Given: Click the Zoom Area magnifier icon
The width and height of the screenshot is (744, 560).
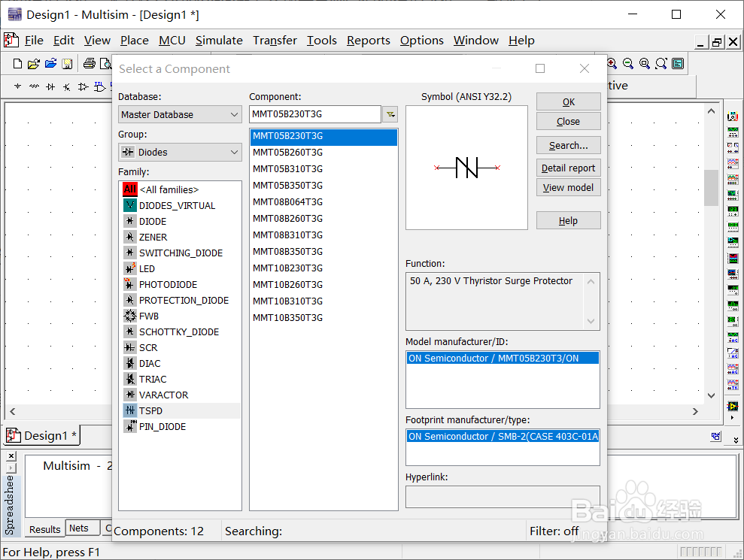Looking at the screenshot, I should pos(645,64).
